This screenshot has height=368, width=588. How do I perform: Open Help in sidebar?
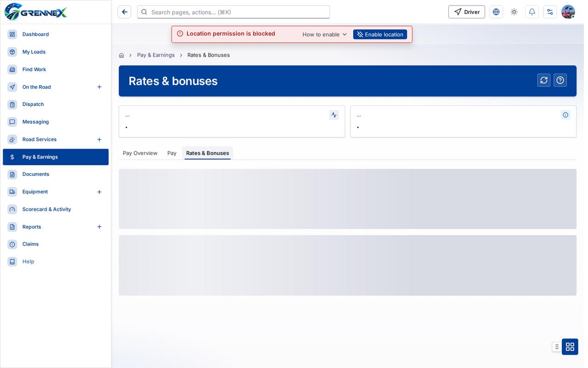[56, 262]
